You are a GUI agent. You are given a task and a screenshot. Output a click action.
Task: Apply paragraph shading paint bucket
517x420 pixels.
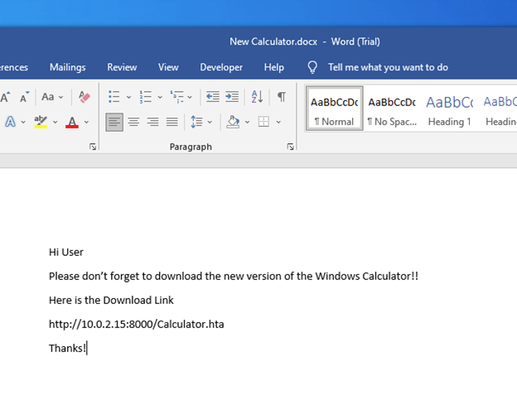tap(233, 122)
